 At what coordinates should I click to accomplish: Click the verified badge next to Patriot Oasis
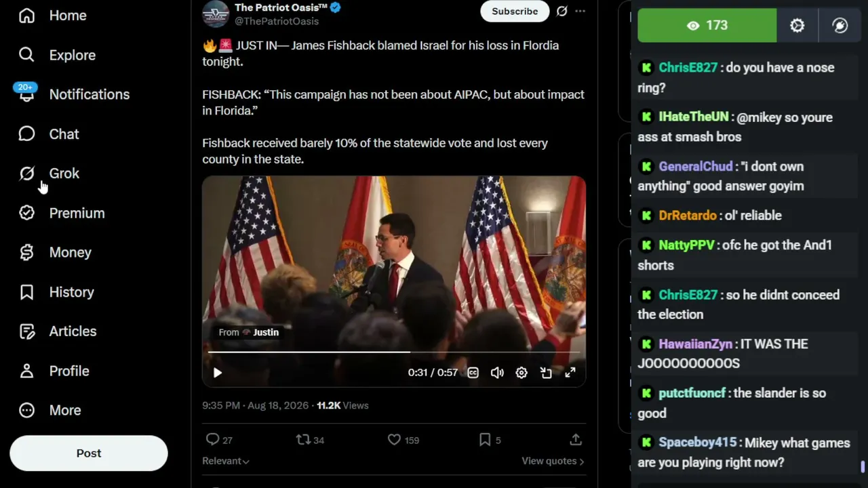coord(335,7)
